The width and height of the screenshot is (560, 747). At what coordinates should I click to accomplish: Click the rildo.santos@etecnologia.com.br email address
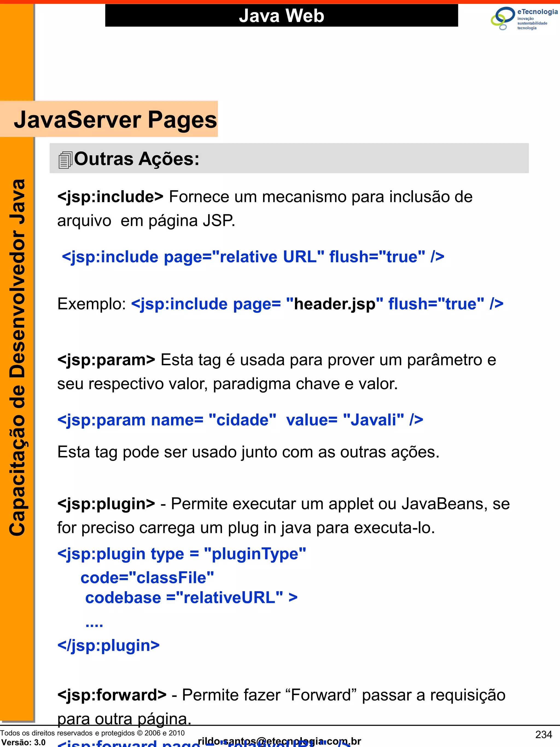coord(279,741)
